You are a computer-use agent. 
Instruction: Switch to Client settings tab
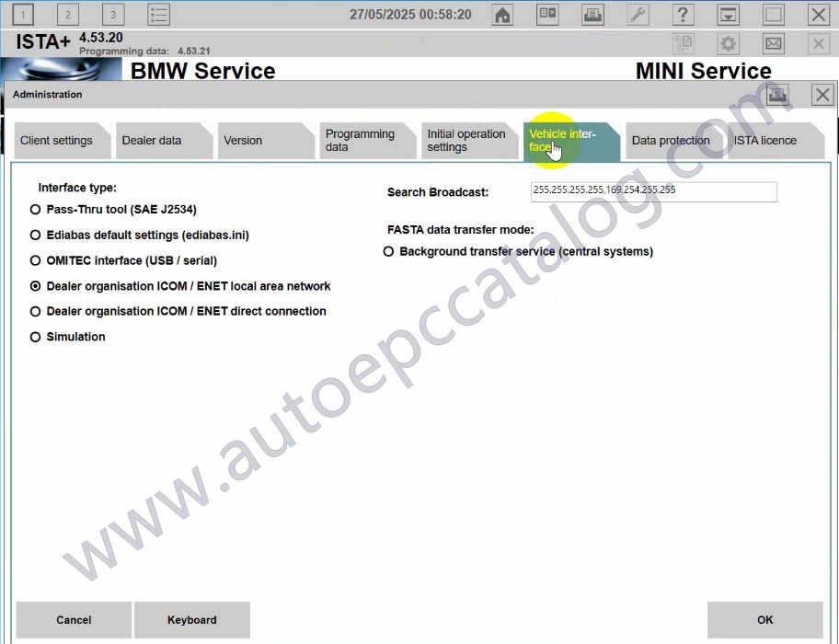62,141
